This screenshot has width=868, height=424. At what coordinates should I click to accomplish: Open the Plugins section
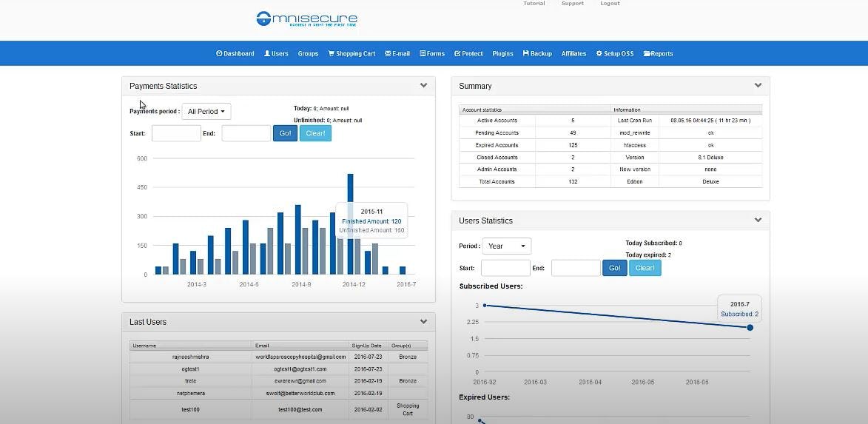tap(502, 54)
